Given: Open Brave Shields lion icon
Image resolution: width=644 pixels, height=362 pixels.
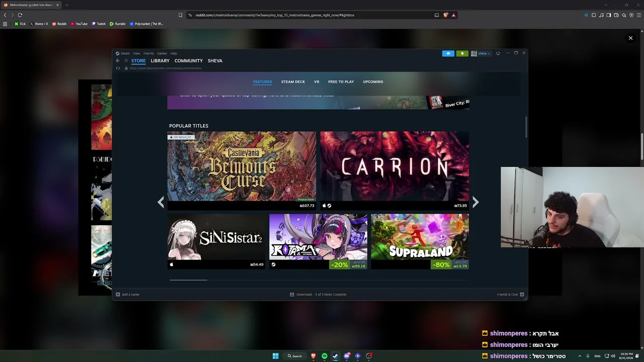Looking at the screenshot, I should click(x=445, y=15).
